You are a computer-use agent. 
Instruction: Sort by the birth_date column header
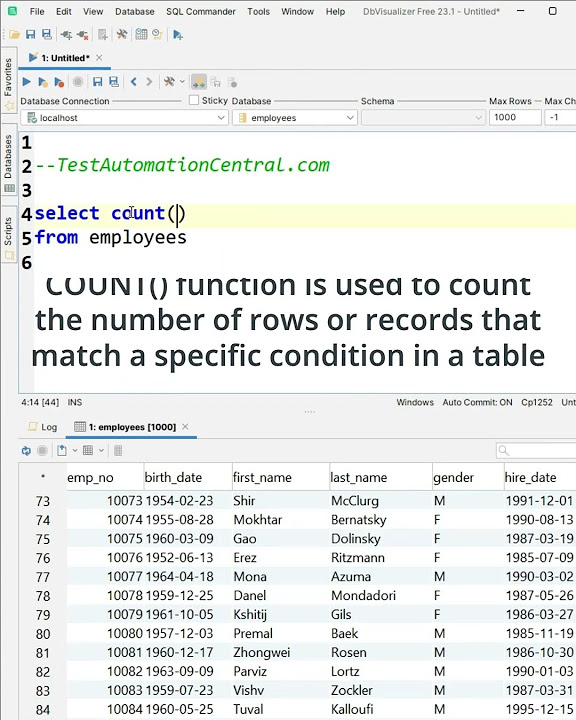coord(188,478)
